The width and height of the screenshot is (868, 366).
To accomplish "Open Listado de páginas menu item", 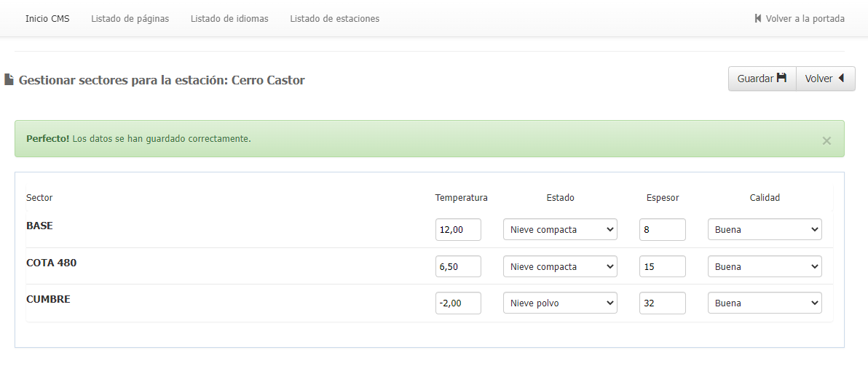I will [x=130, y=19].
